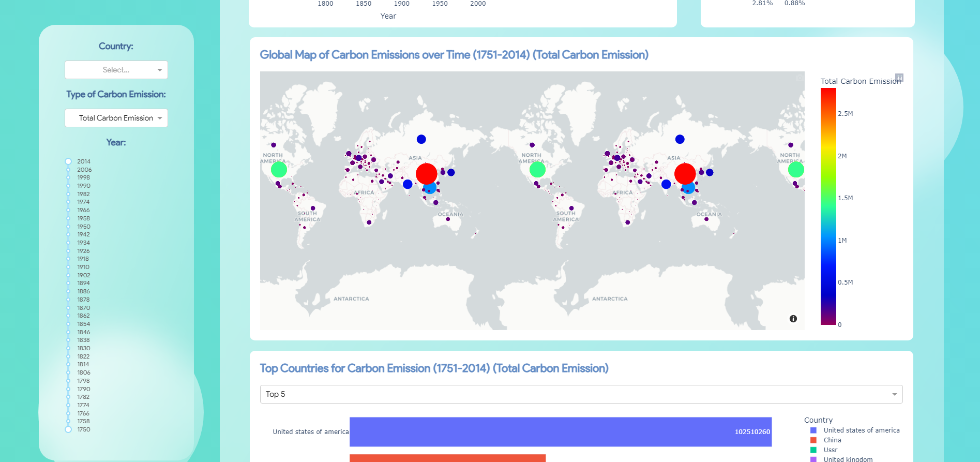Click the 1766 year label
Viewport: 980px width, 462px height.
(x=83, y=413)
